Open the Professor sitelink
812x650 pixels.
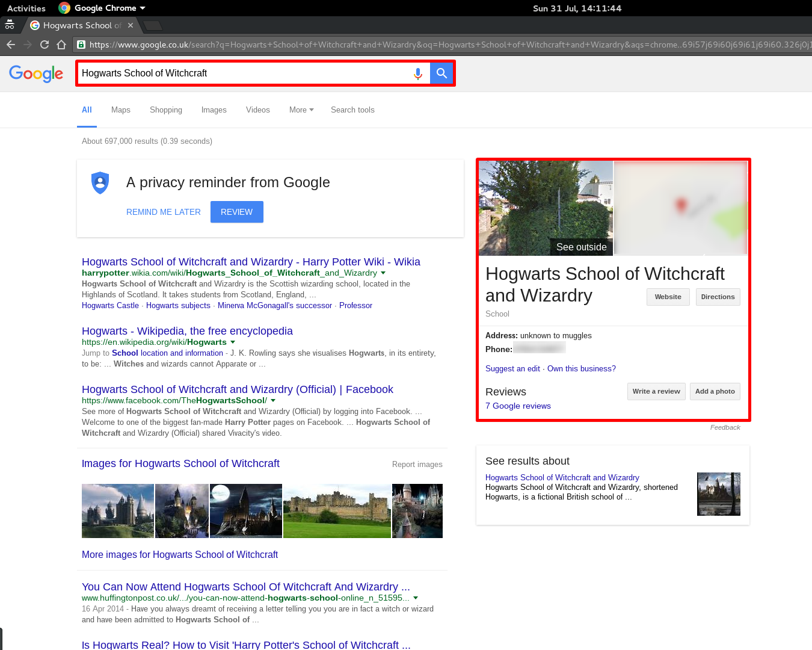tap(355, 306)
